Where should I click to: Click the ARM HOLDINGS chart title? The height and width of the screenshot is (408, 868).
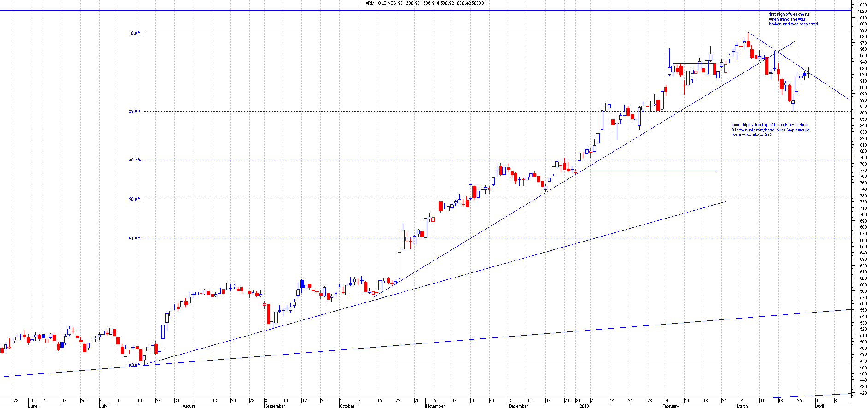(425, 3)
